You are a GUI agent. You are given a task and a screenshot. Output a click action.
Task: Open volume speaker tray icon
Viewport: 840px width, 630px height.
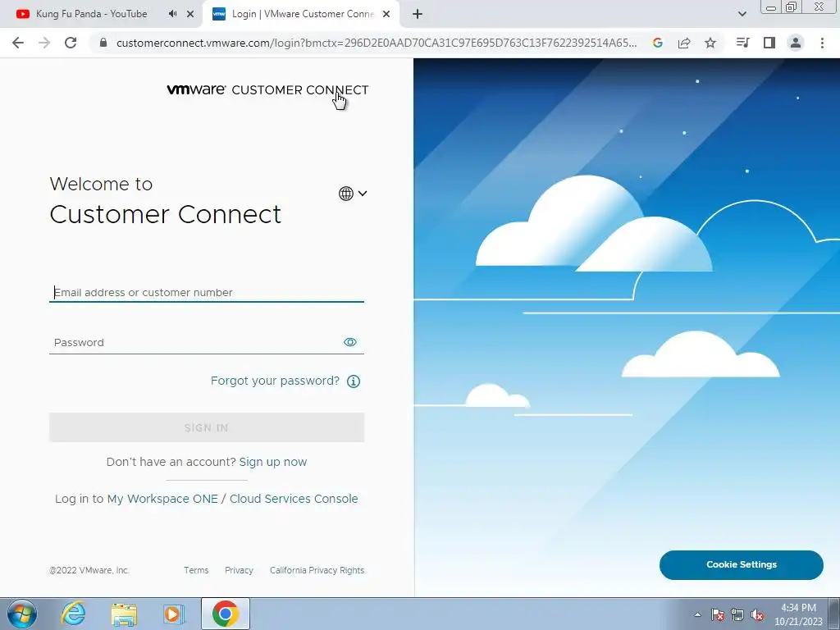point(757,614)
